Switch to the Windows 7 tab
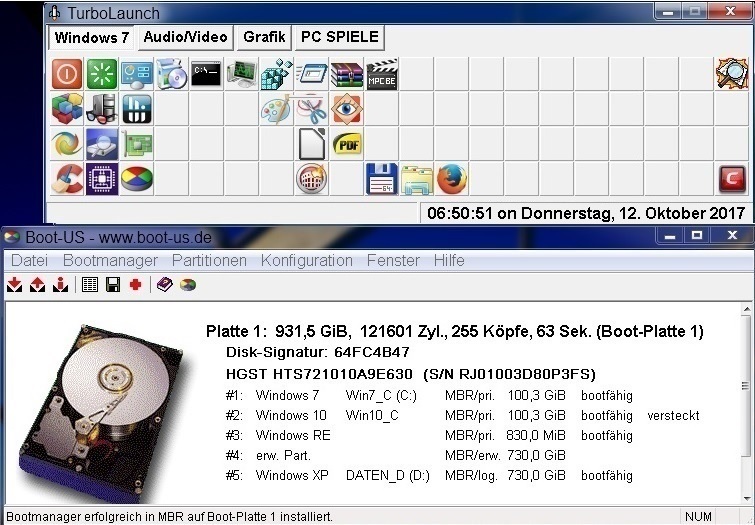 point(91,38)
